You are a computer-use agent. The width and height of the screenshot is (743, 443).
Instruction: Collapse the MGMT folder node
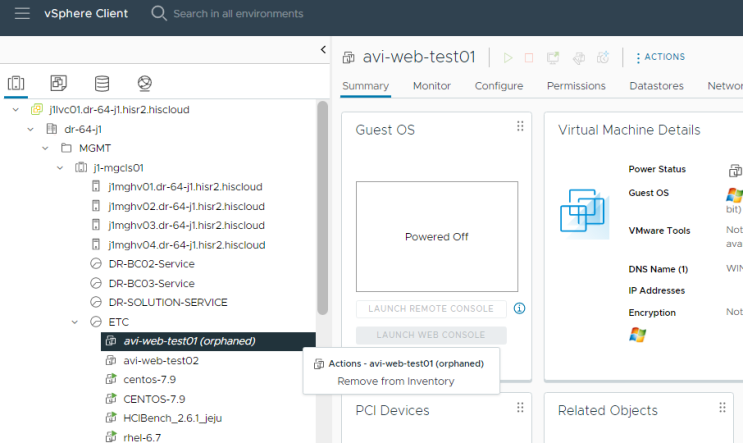pyautogui.click(x=46, y=148)
